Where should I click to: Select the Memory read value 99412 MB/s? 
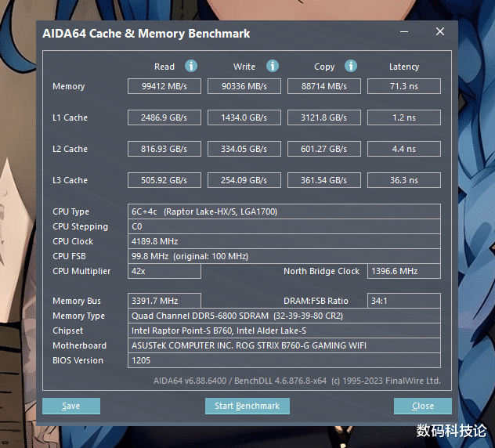pos(164,86)
